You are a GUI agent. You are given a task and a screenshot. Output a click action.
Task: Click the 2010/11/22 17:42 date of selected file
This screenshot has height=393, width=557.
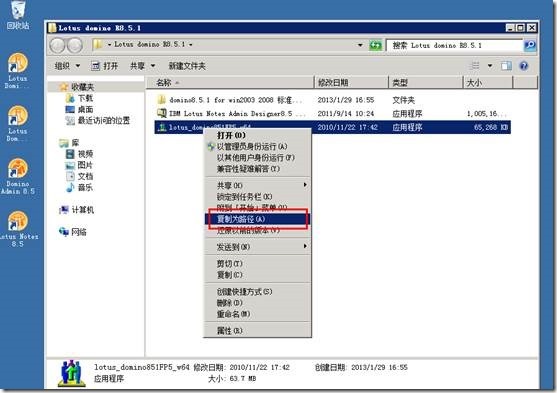coord(347,127)
